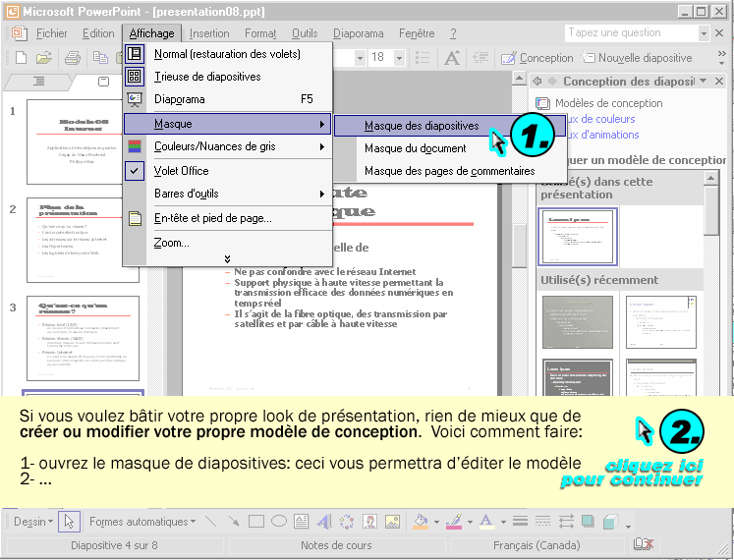
Task: Click the decrease indent icon
Action: pyautogui.click(x=480, y=58)
